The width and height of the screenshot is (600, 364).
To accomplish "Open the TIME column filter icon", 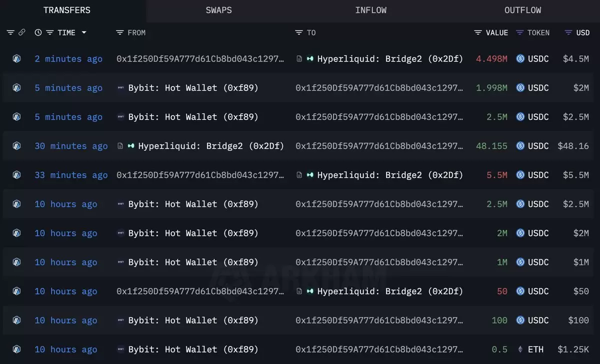I will tap(49, 32).
